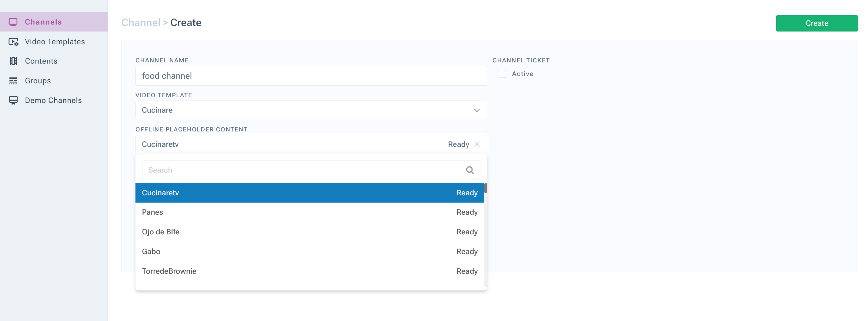
Task: Click the green Create button
Action: (x=816, y=23)
